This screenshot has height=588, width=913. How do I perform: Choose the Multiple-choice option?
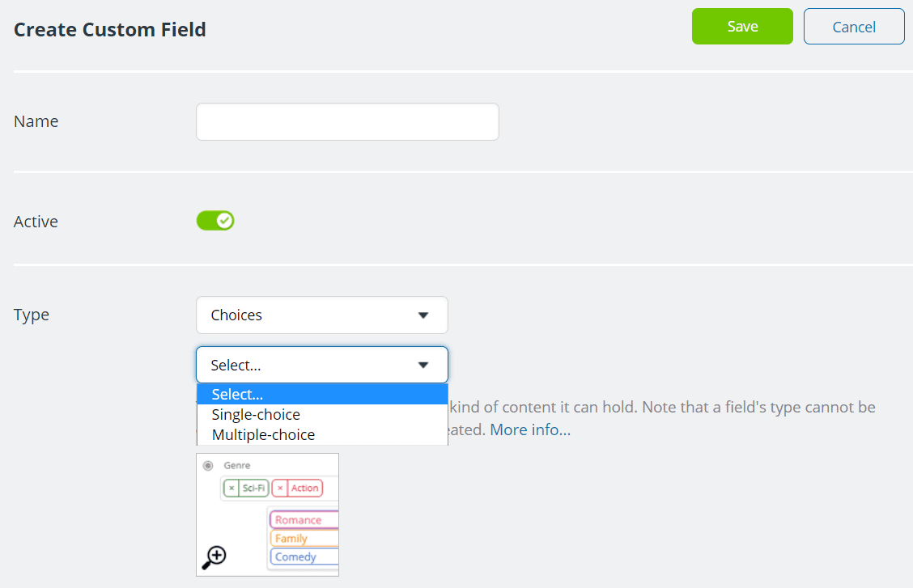click(263, 435)
